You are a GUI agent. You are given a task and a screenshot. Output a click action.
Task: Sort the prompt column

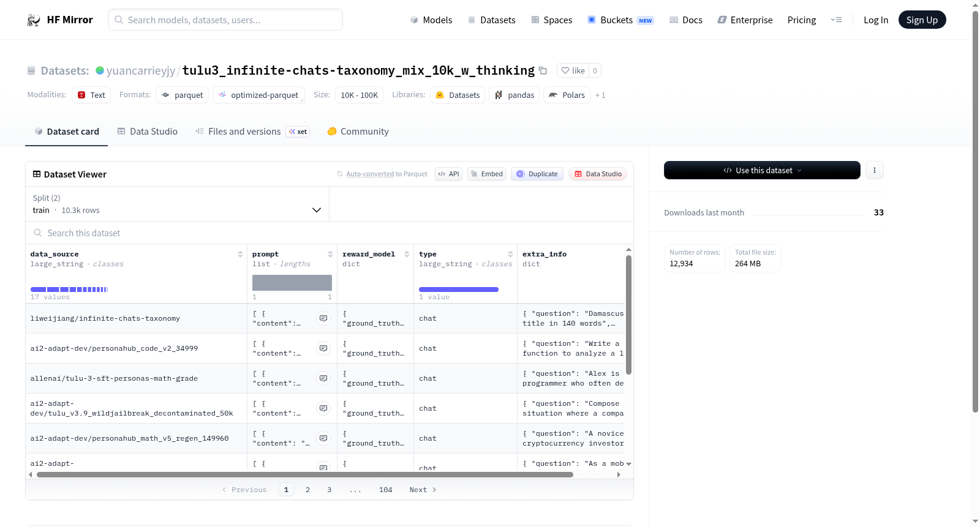click(330, 254)
